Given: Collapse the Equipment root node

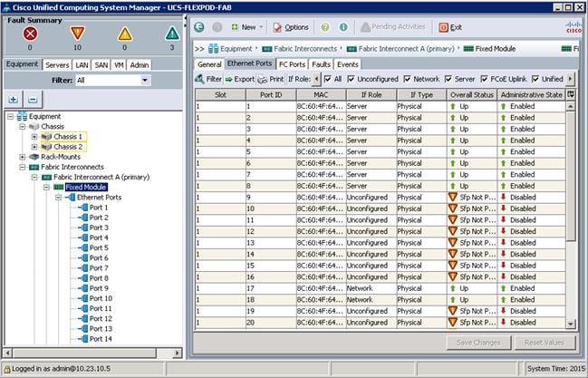Looking at the screenshot, I should [x=11, y=116].
